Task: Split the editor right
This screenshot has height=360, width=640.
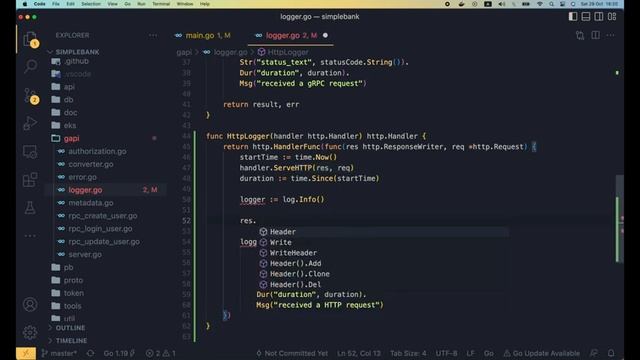Action: pyautogui.click(x=596, y=36)
